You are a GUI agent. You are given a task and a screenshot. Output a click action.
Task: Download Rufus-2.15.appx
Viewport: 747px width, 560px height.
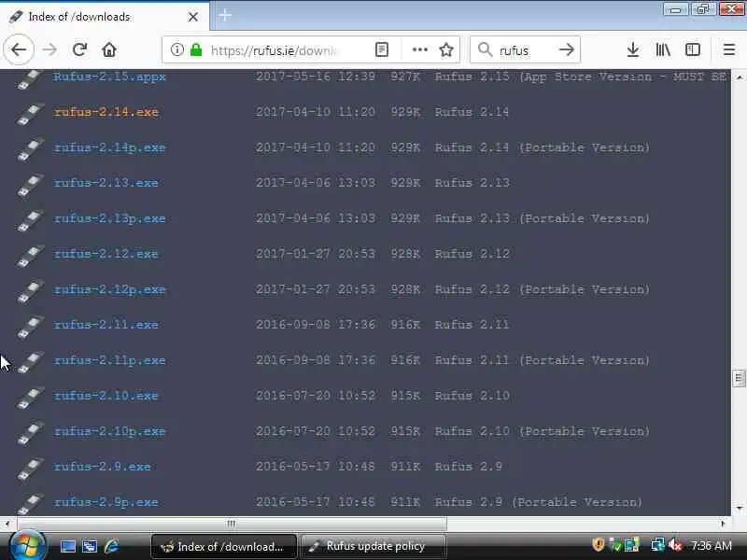[x=109, y=77]
